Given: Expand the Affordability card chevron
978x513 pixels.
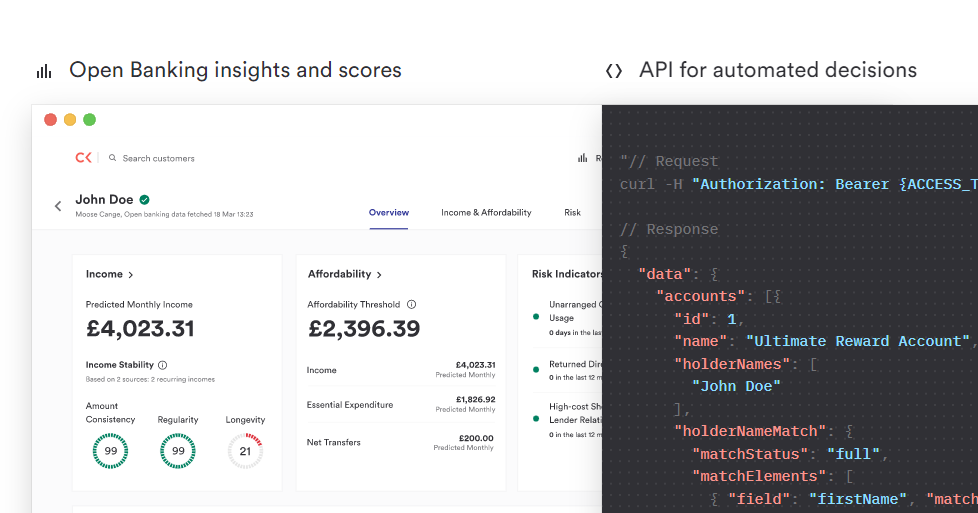Looking at the screenshot, I should point(379,275).
